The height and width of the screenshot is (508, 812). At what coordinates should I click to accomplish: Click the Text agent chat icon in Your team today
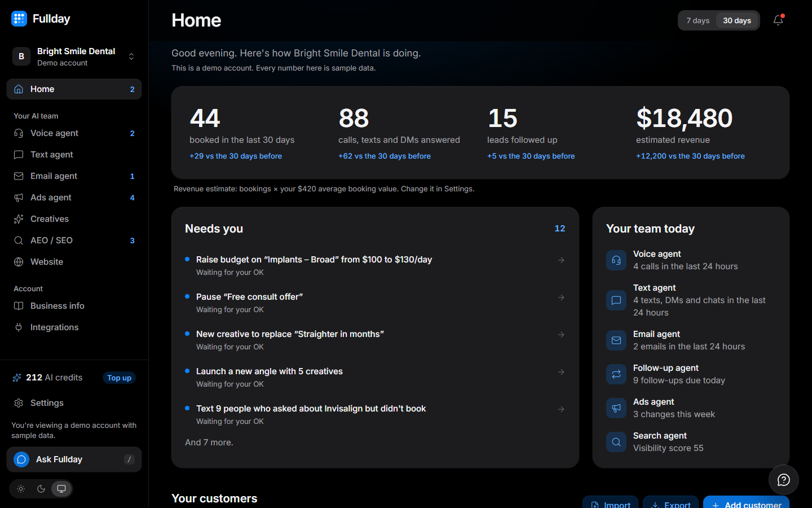coord(616,300)
